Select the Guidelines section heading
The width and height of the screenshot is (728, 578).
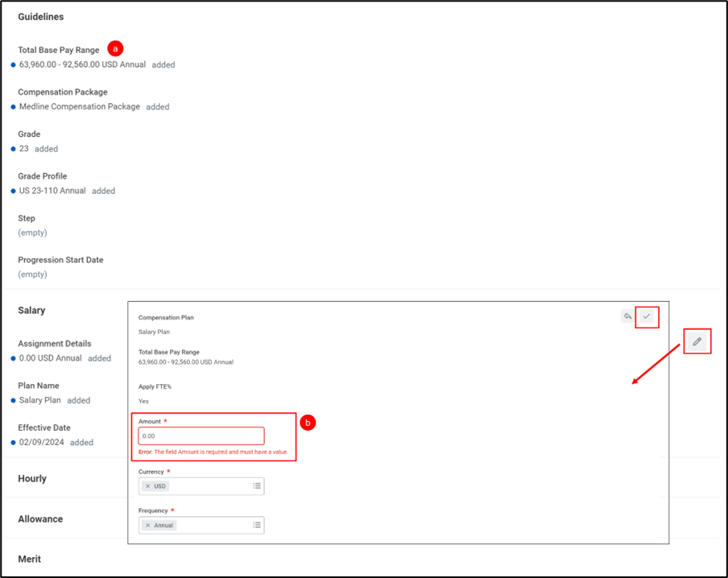[40, 17]
